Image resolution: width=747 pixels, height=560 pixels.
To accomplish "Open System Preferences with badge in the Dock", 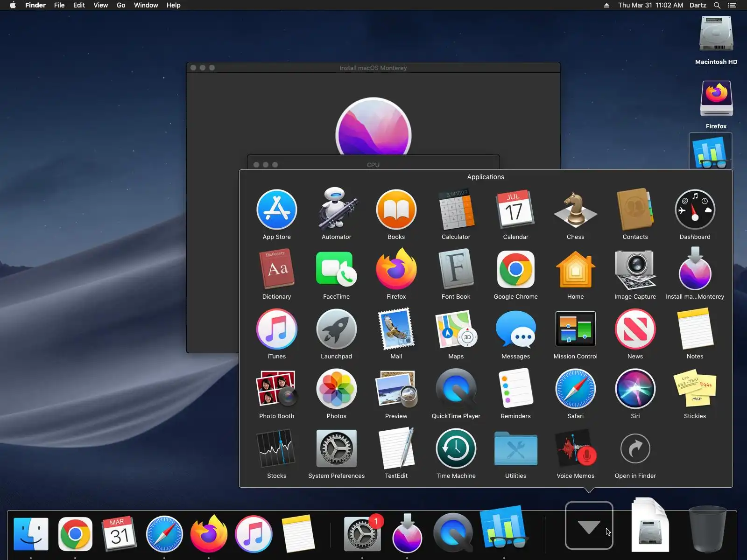I will coord(362,533).
